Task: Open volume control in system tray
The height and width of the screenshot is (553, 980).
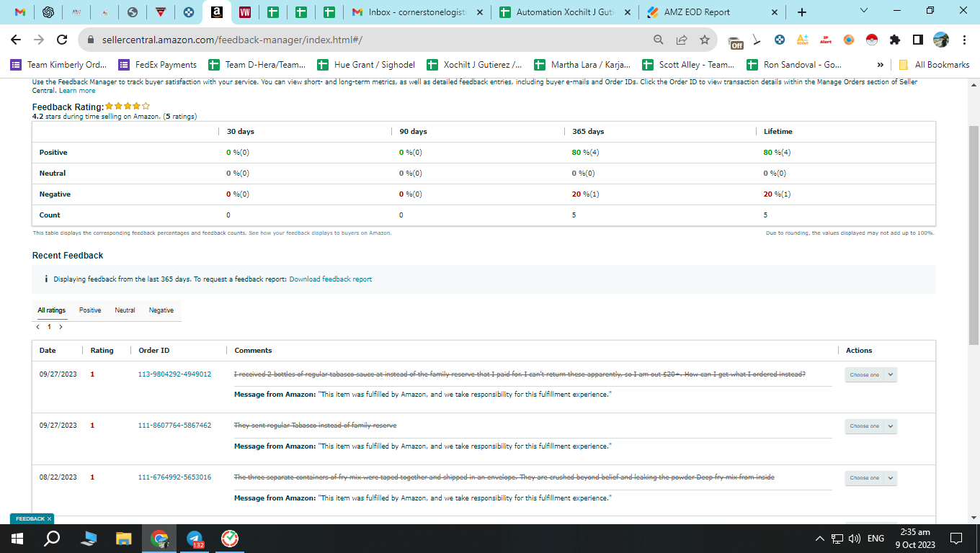Action: [x=855, y=539]
